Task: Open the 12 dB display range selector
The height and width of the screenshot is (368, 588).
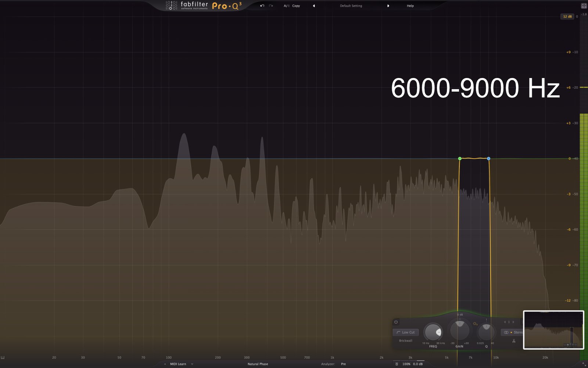Action: pyautogui.click(x=567, y=17)
